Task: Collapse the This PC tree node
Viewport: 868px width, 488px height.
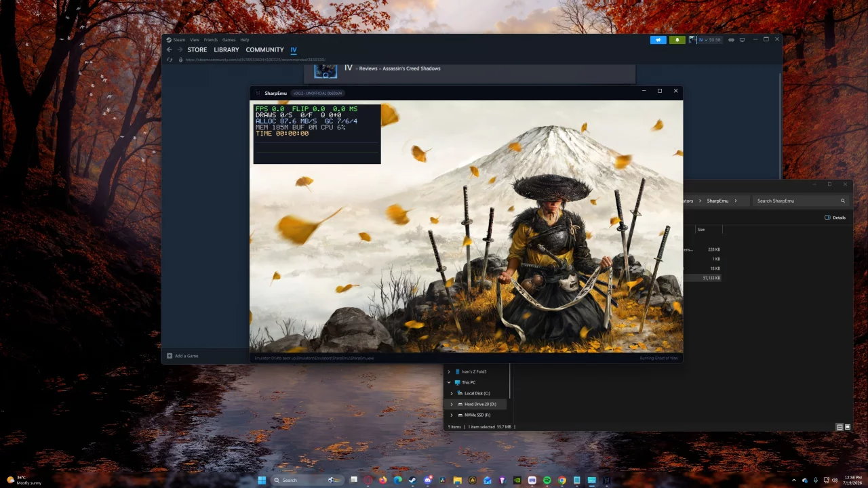Action: click(448, 382)
